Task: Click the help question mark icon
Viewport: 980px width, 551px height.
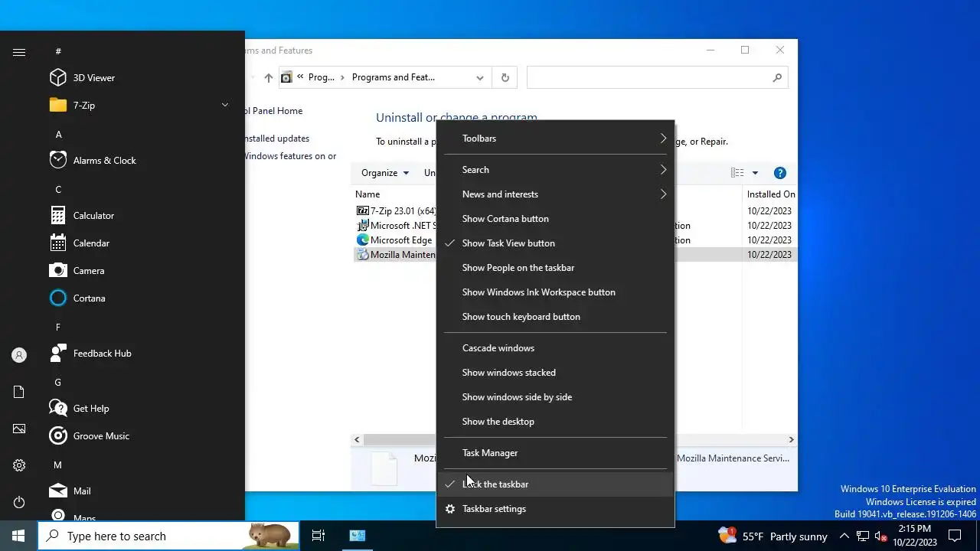Action: (779, 173)
